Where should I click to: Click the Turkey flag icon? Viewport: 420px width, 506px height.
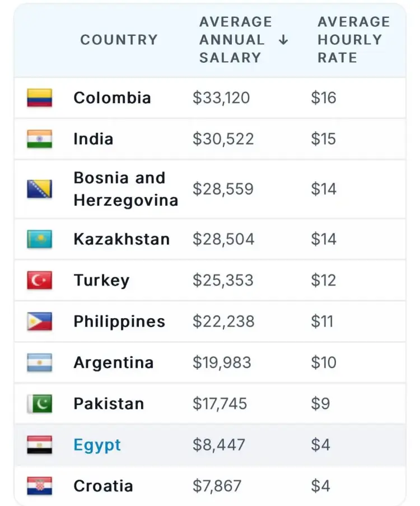[39, 280]
